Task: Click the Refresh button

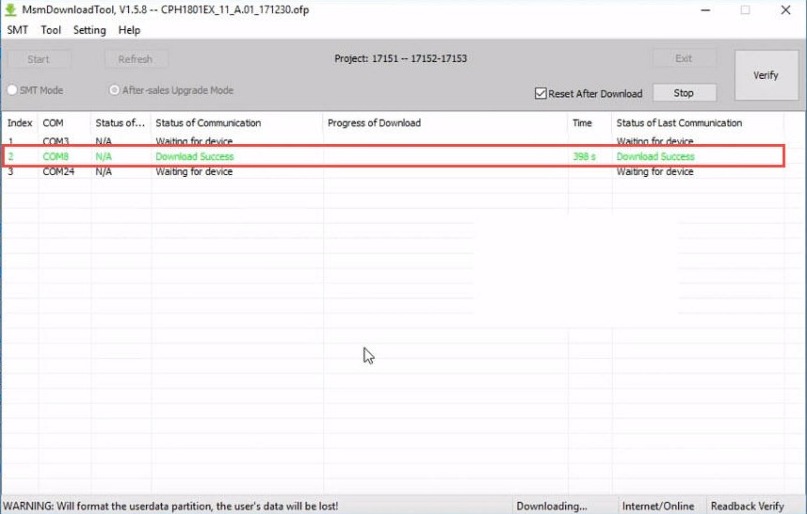Action: coord(135,59)
